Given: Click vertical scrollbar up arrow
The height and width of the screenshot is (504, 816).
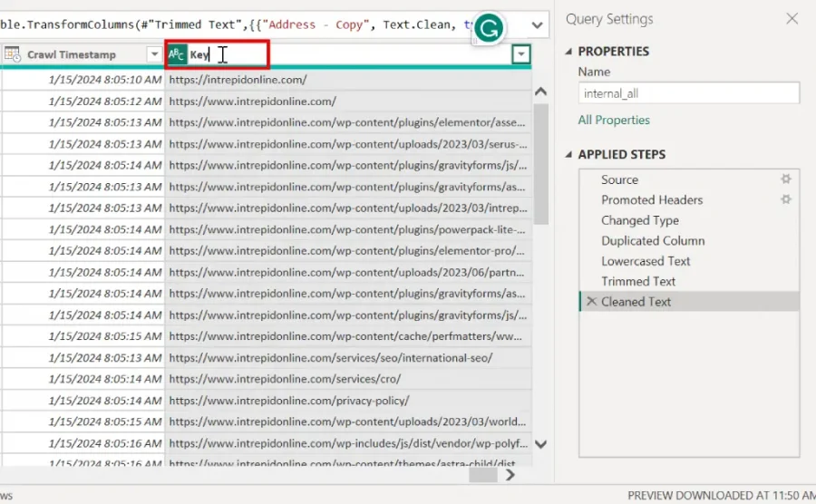Looking at the screenshot, I should pyautogui.click(x=540, y=92).
